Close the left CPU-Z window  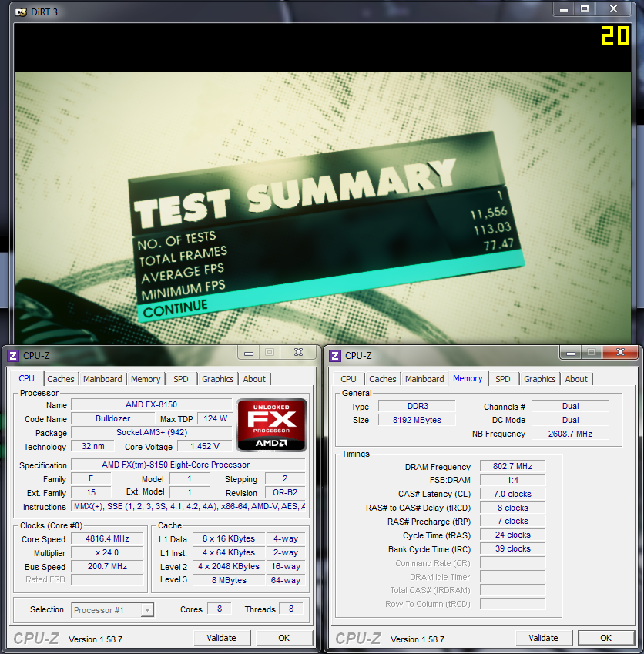point(298,353)
